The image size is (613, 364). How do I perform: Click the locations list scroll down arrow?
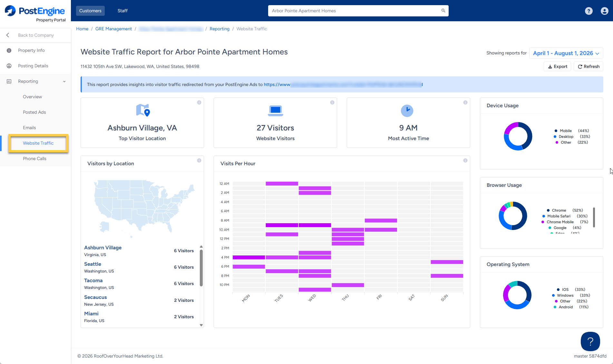[x=201, y=325]
